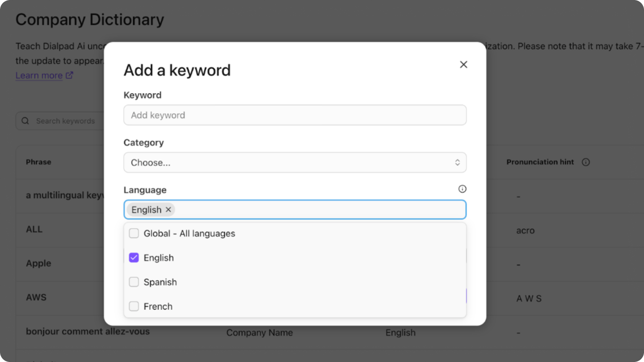Click the external link icon after Learn more
This screenshot has width=644, height=362.
(x=69, y=75)
